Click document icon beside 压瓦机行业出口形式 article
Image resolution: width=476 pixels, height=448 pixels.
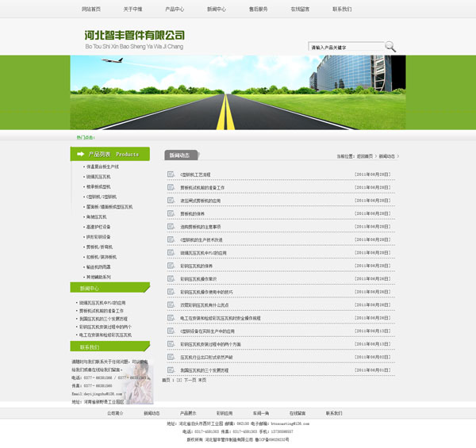[x=171, y=357]
